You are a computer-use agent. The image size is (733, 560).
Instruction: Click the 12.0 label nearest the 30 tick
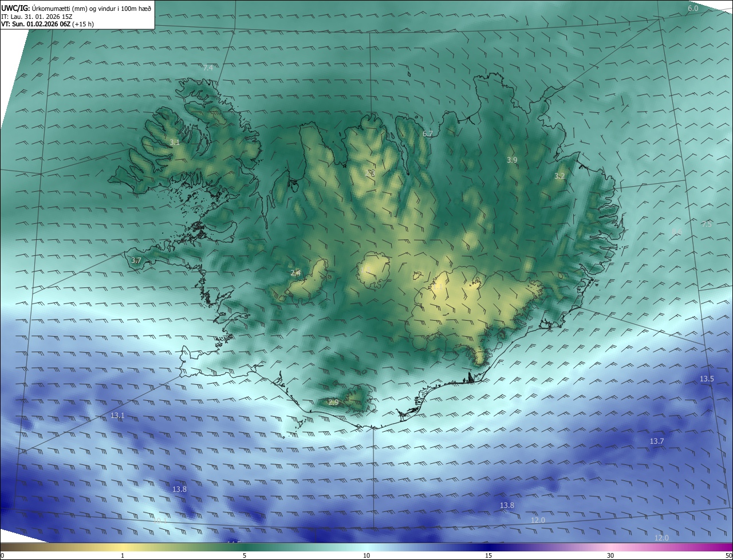[661, 538]
